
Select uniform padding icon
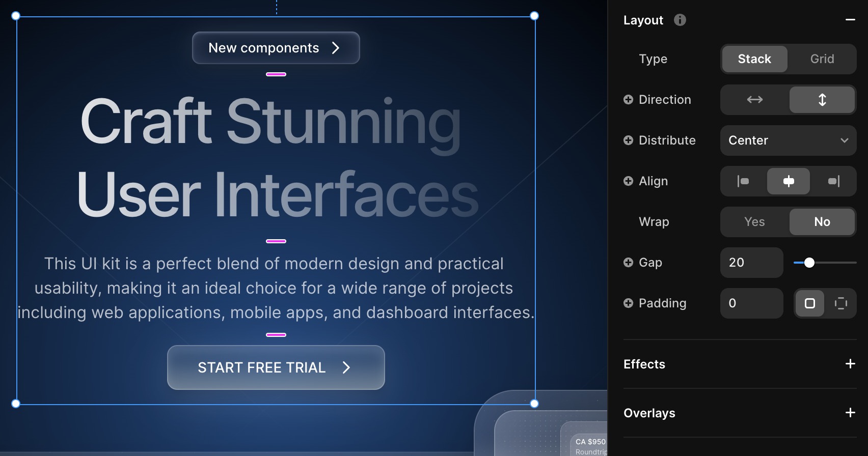click(810, 303)
